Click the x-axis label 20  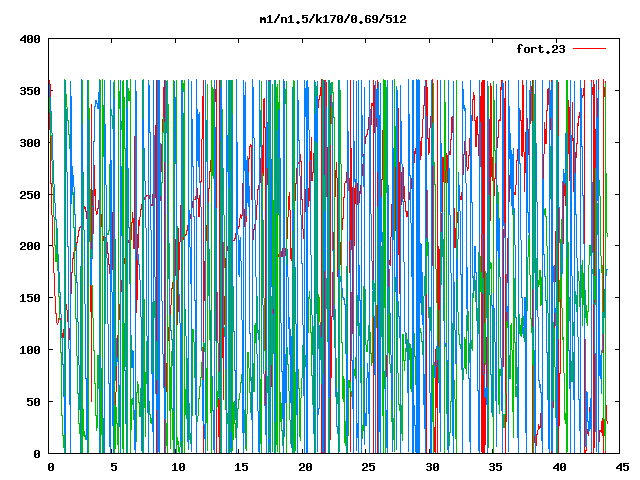(x=305, y=467)
